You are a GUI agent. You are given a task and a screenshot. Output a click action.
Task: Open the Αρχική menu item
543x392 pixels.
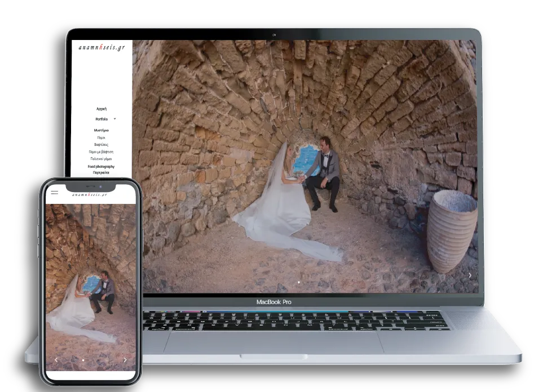coord(101,109)
